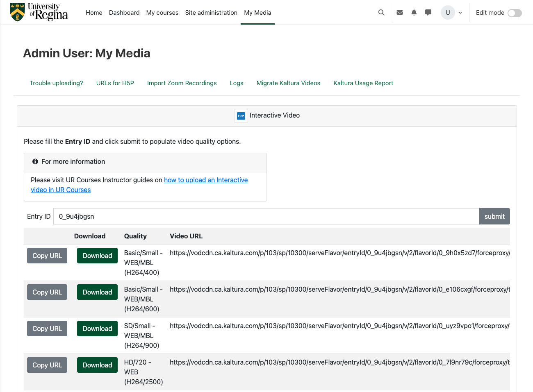Viewport: 533px width, 392px height.
Task: Open the search magnifier icon
Action: pyautogui.click(x=381, y=13)
